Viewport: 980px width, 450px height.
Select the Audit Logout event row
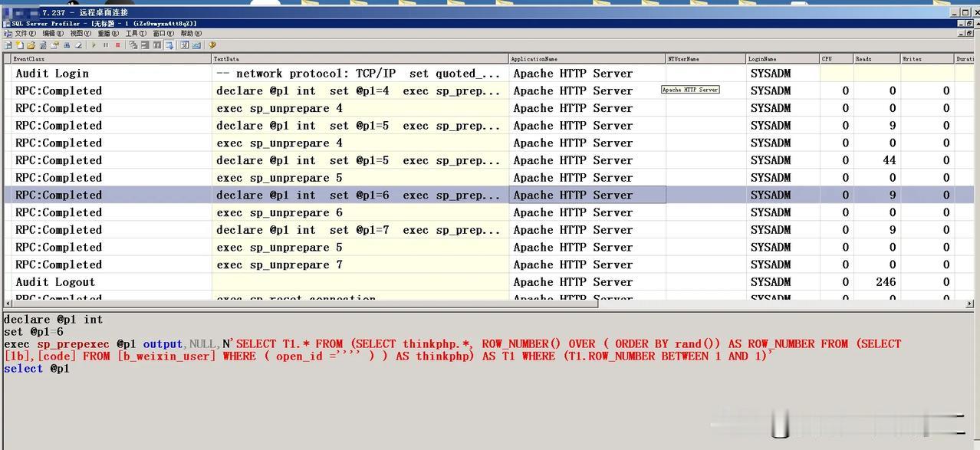(491, 282)
